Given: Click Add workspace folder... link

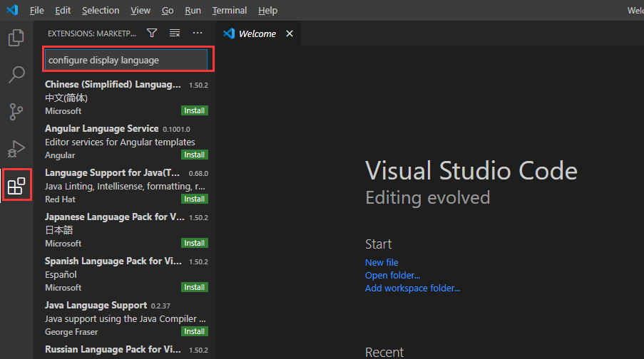Looking at the screenshot, I should [413, 288].
